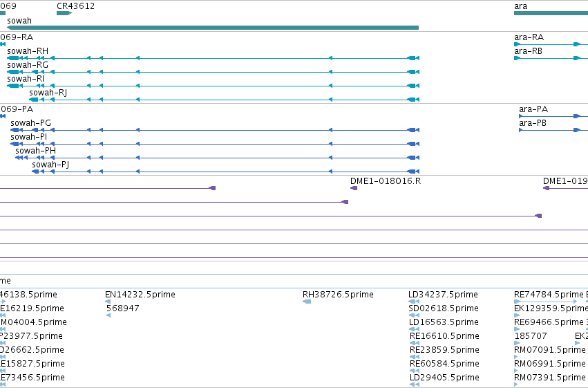The width and height of the screenshot is (588, 388).
Task: Click the RE74784.5prime EST label
Action: point(549,295)
